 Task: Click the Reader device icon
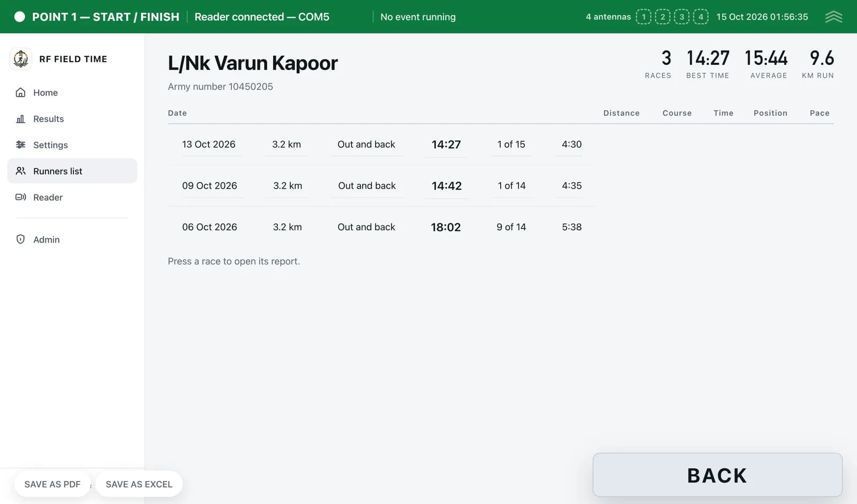20,197
